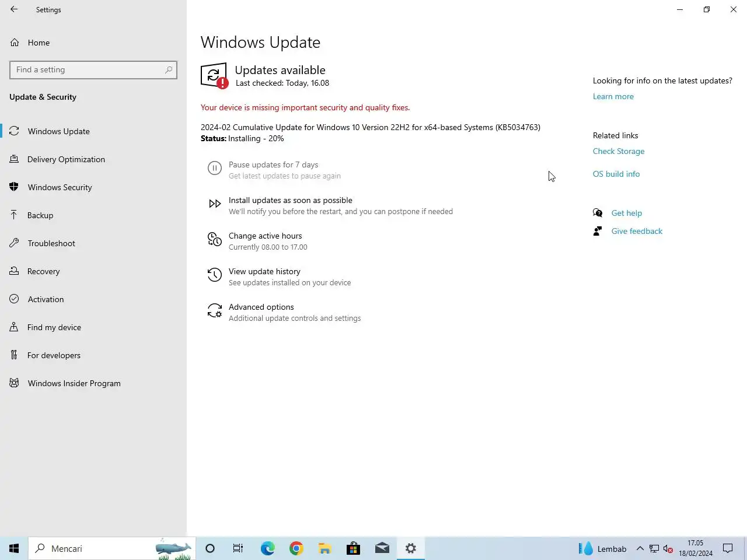
Task: Expand hidden system tray icons
Action: tap(640, 549)
